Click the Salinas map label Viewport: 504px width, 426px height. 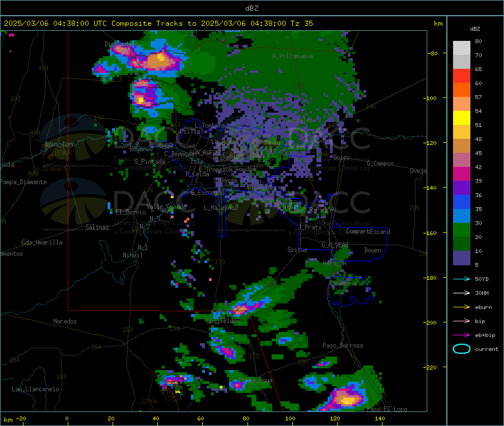97,227
